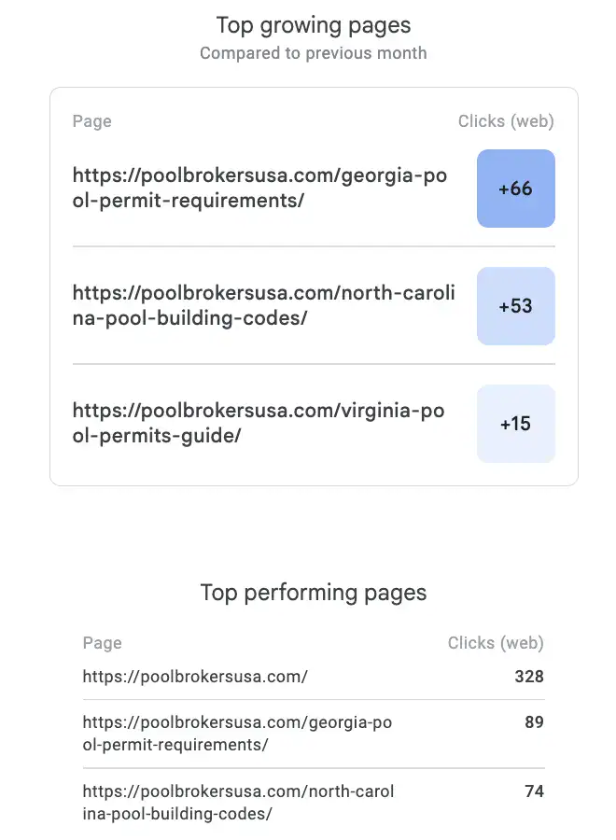
Task: Click the 89 clicks value
Action: click(534, 722)
